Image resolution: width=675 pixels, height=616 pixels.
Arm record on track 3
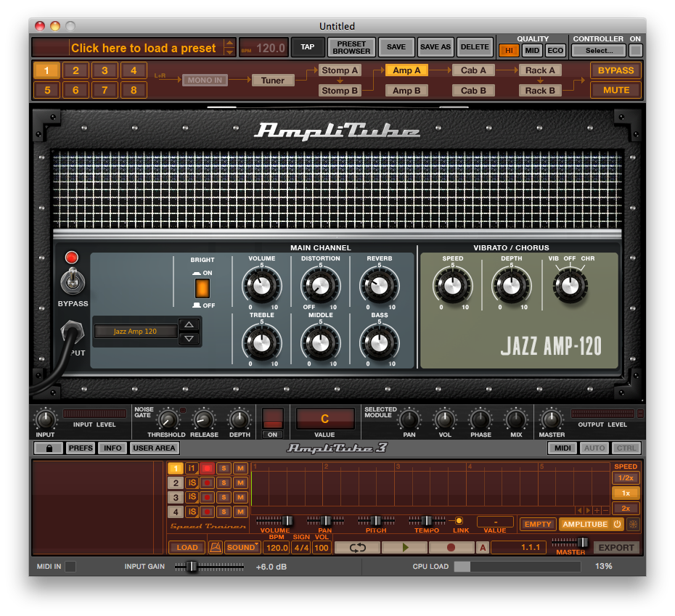point(207,497)
